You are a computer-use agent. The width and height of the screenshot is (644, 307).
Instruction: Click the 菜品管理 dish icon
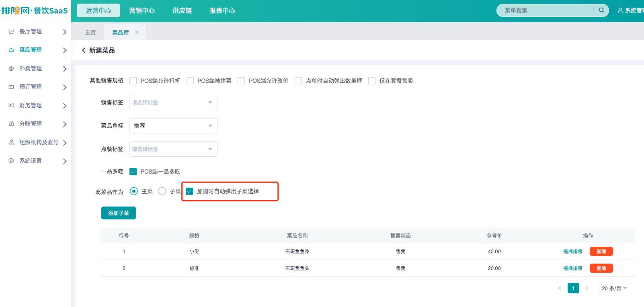point(11,50)
